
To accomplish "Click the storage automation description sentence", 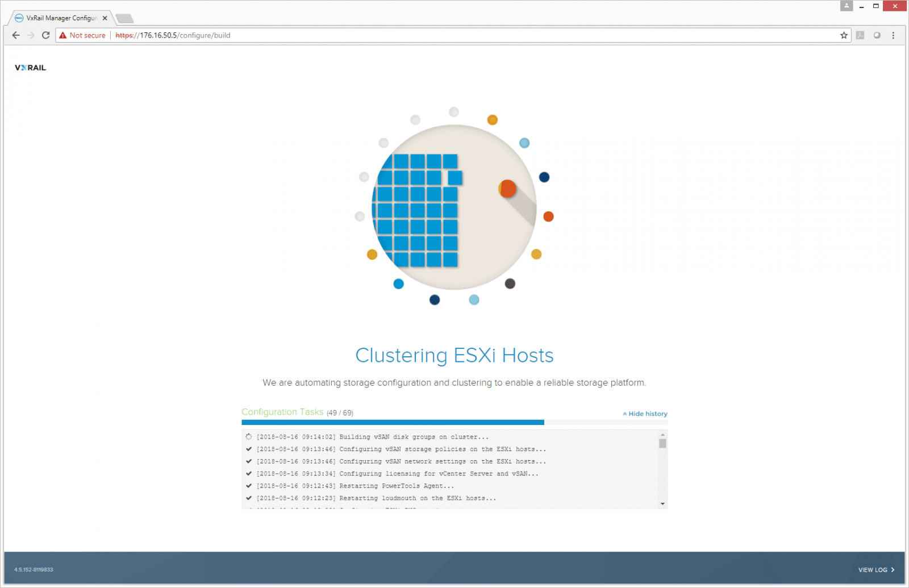I will coord(454,383).
